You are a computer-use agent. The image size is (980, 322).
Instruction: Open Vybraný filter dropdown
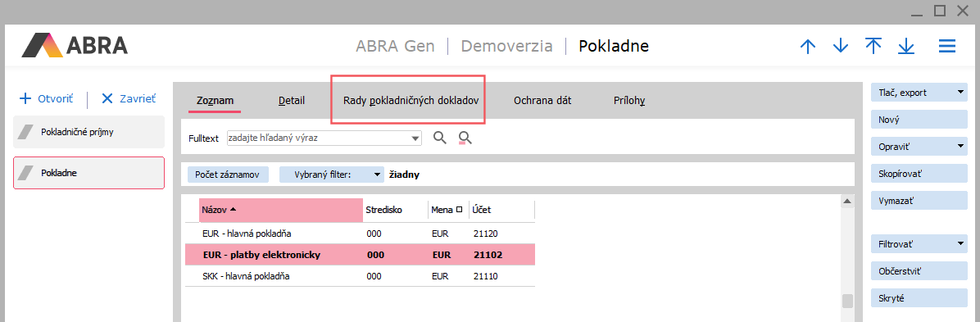click(331, 175)
